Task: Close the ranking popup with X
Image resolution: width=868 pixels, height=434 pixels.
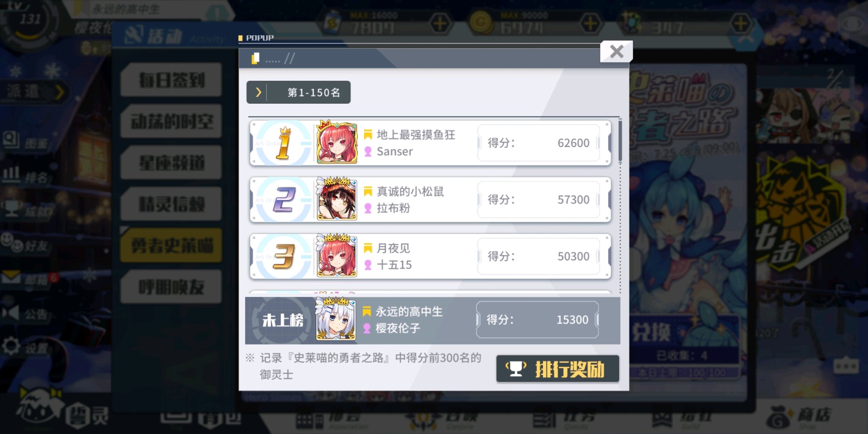Action: [x=616, y=52]
